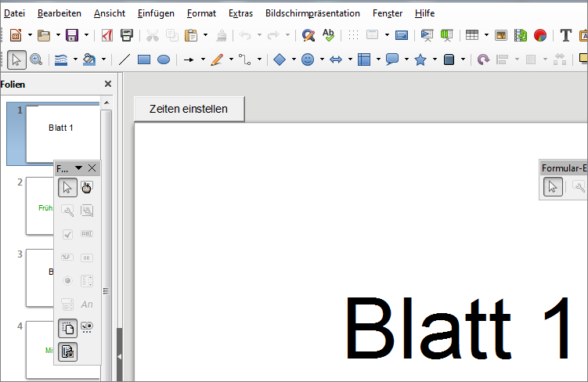
Task: Expand the Open file dropdown arrow
Action: 58,35
